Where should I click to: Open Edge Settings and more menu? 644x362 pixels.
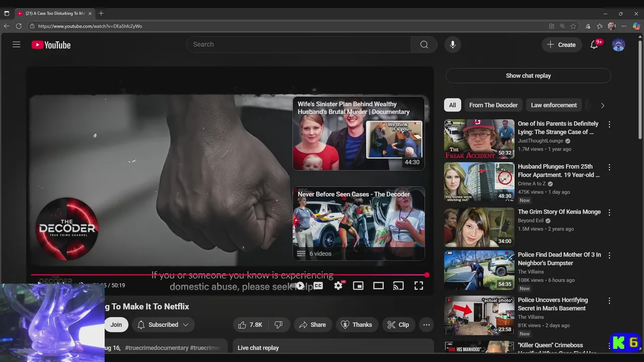[x=624, y=26]
